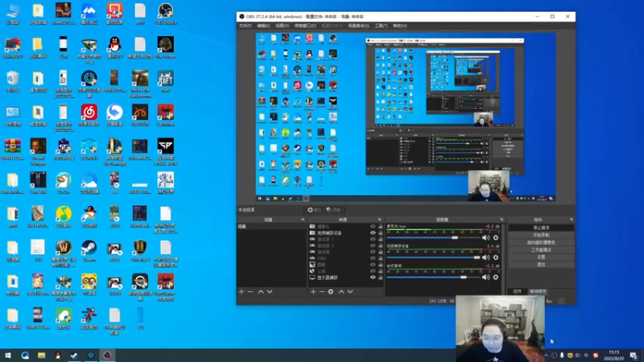The width and height of the screenshot is (644, 362).
Task: Open the 视图(V) menu in OBS
Action: (x=283, y=26)
